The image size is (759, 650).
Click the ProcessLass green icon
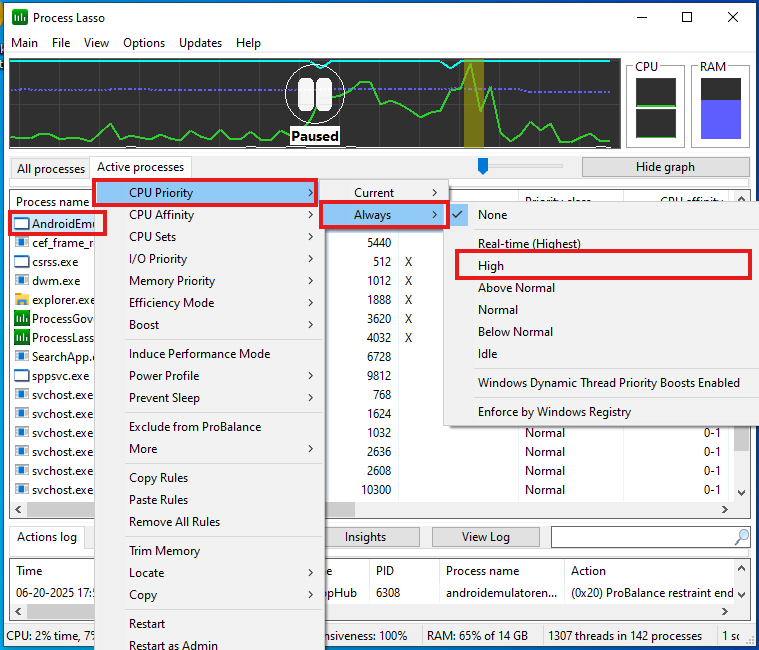21,337
